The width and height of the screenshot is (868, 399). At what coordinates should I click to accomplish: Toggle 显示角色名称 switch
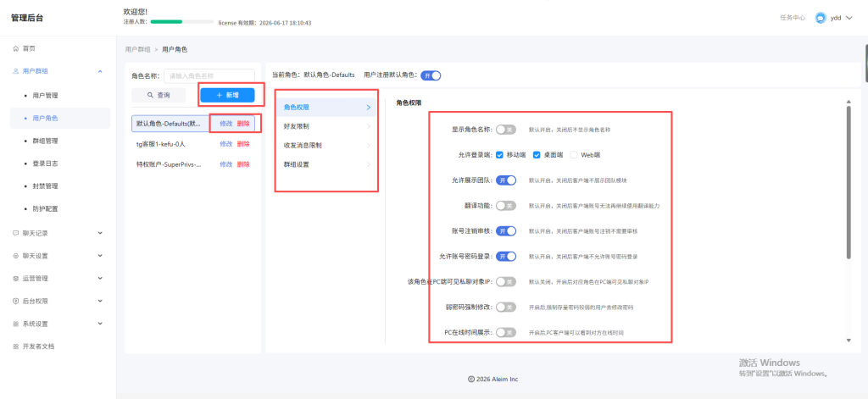[x=506, y=130]
